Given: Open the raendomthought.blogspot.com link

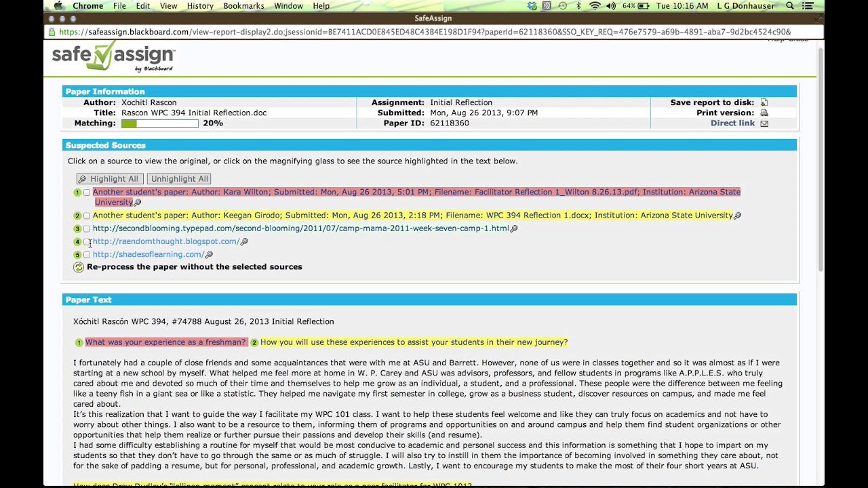Looking at the screenshot, I should [x=166, y=241].
